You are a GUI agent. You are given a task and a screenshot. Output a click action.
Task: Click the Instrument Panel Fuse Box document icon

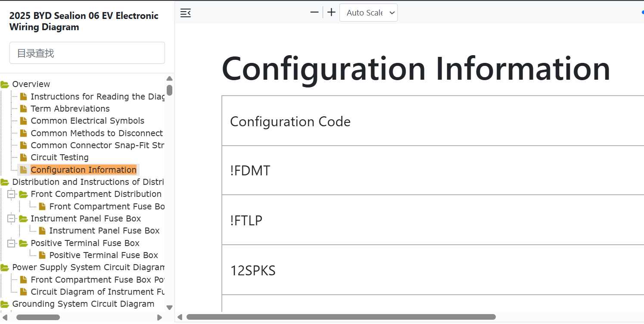[x=42, y=231]
